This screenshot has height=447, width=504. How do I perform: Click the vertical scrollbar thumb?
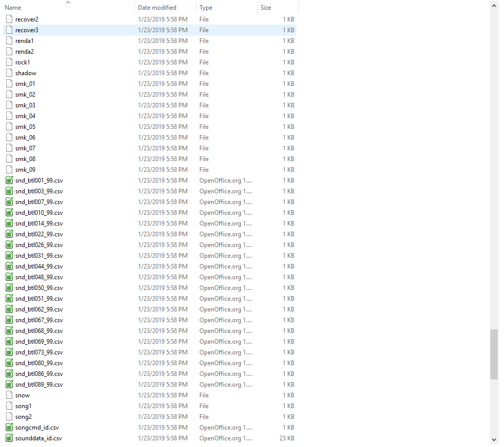coord(494,354)
